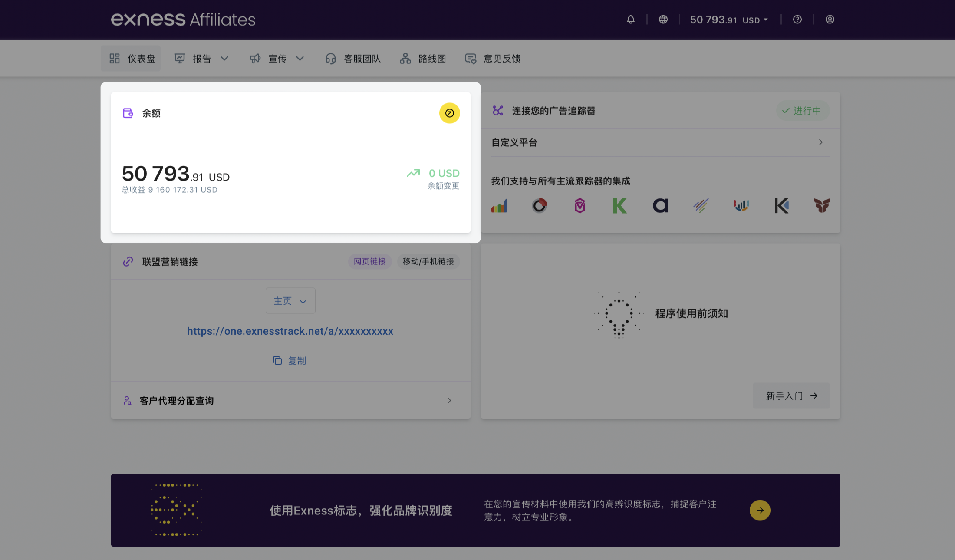Click the ad tracker connection icon
The width and height of the screenshot is (955, 560).
coord(498,111)
